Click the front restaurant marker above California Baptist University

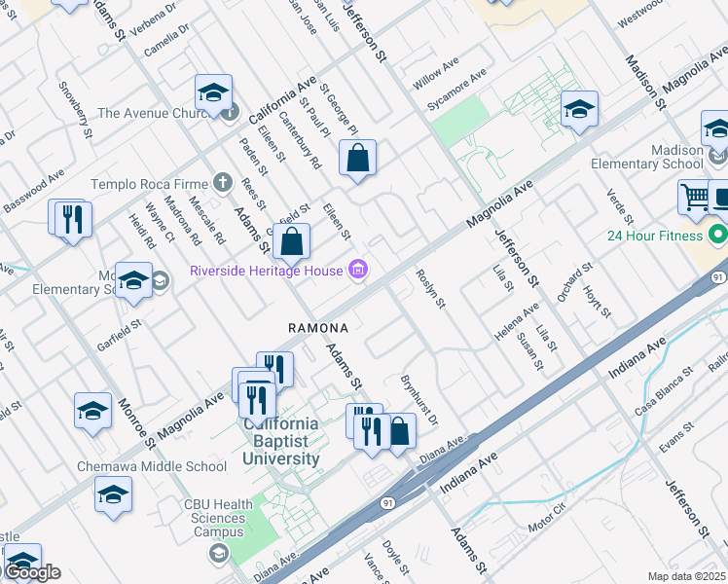[258, 402]
